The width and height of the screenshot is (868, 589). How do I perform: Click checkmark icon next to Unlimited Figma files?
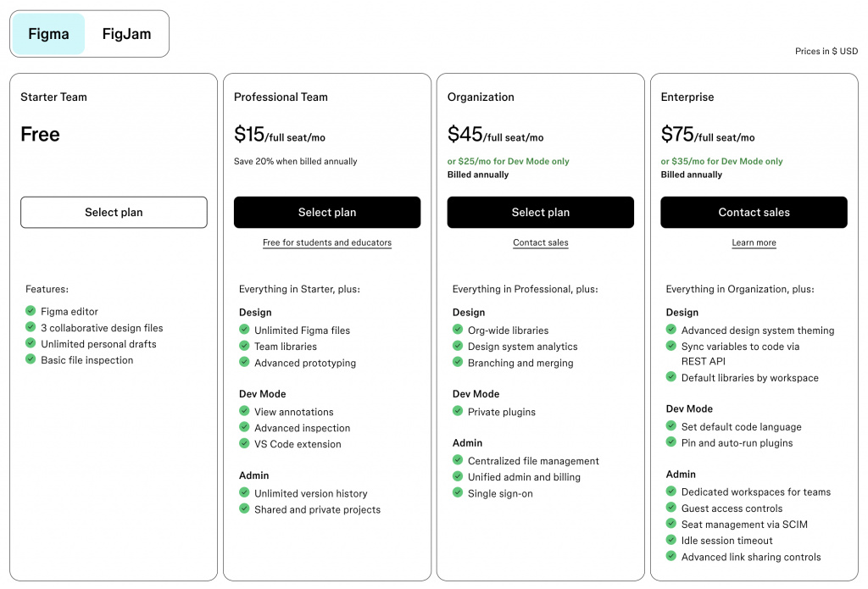pyautogui.click(x=244, y=330)
